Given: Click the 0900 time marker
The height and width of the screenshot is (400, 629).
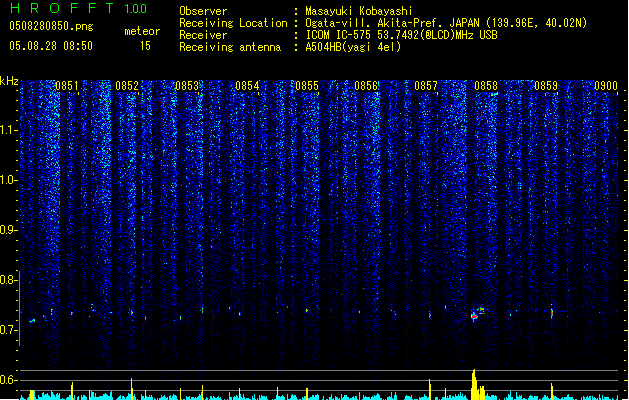Looking at the screenshot, I should pyautogui.click(x=606, y=86).
